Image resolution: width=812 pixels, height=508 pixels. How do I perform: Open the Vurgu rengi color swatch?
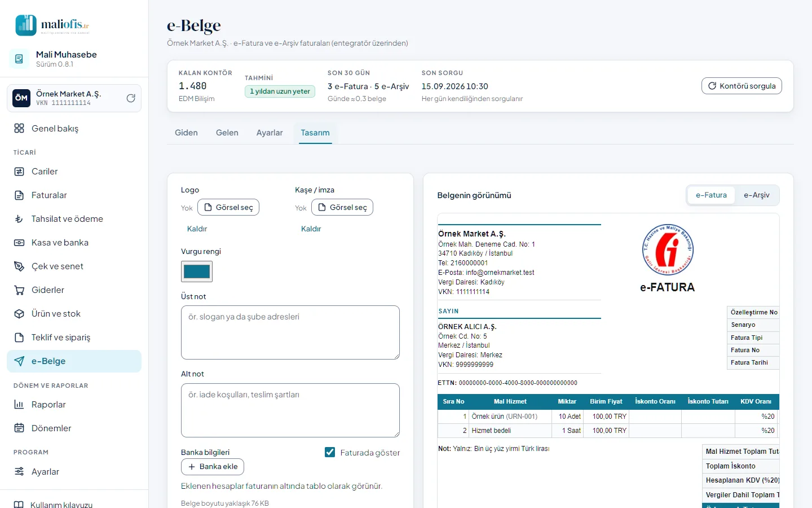click(197, 271)
